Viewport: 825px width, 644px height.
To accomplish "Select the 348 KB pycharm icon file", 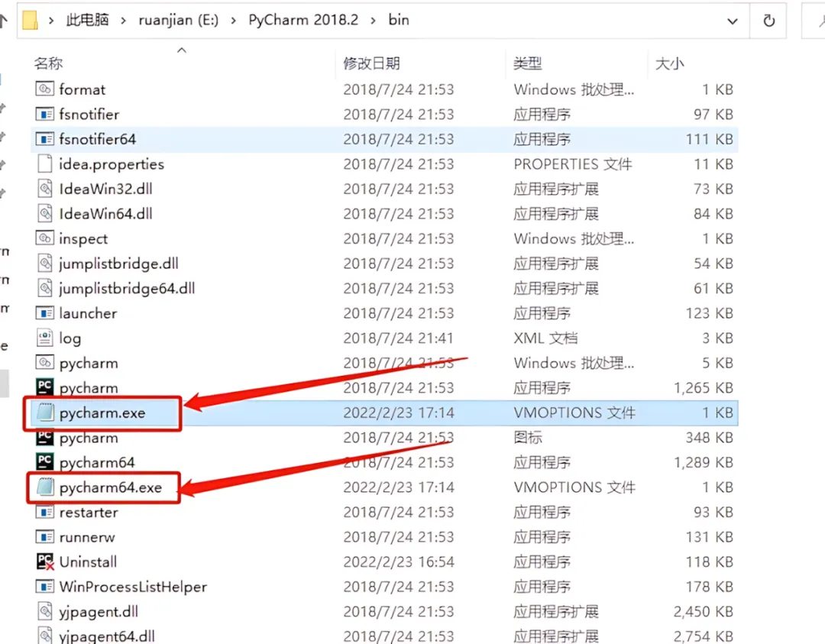I will 45,437.
